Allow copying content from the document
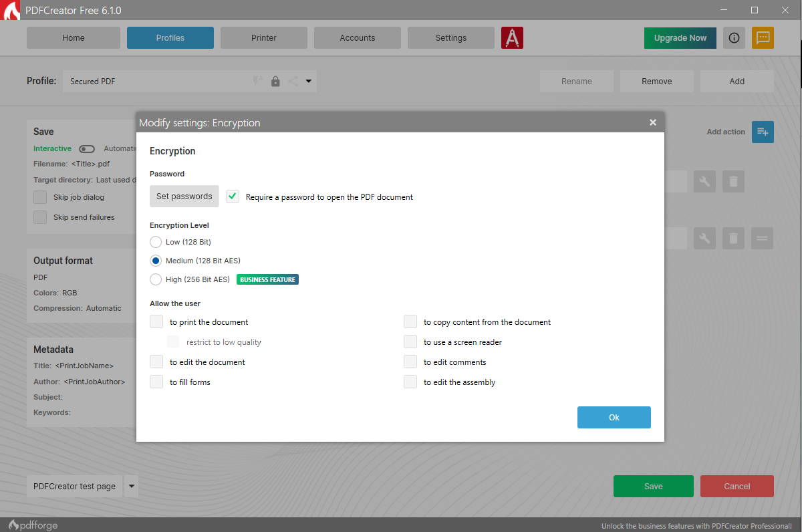 click(410, 322)
